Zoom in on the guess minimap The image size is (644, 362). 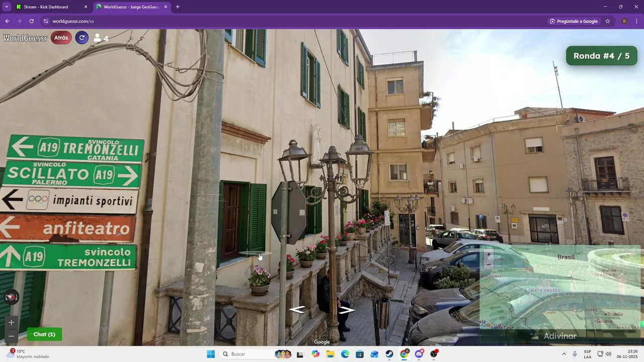(489, 254)
